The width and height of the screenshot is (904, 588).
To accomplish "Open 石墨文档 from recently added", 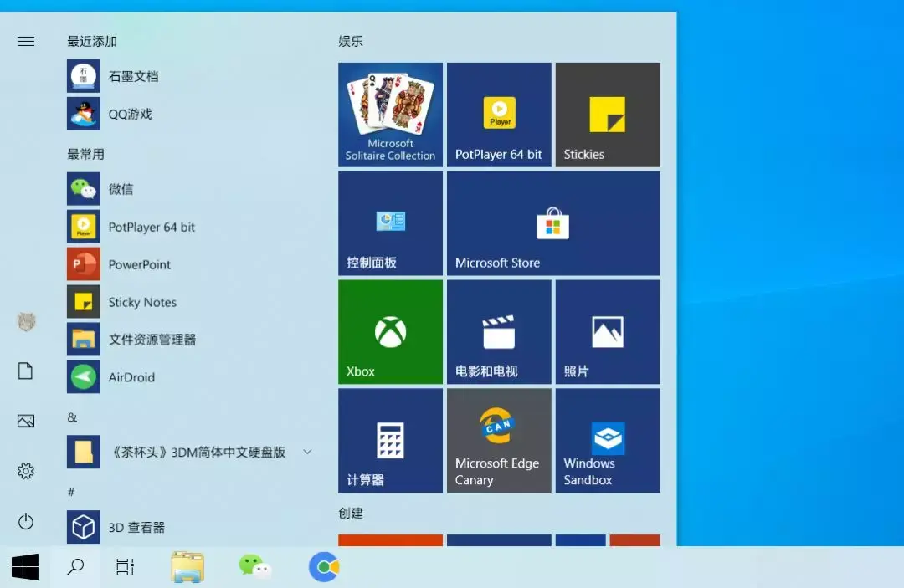I will 190,76.
